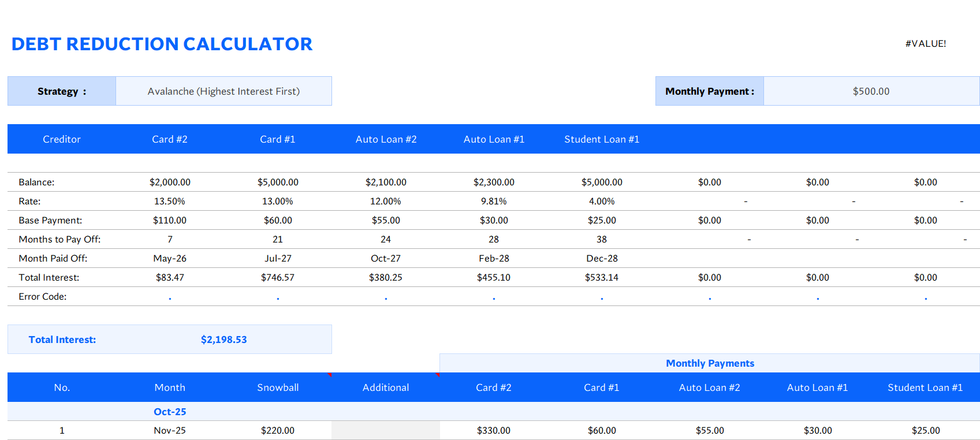Viewport: 980px width, 440px height.
Task: Click the Error Code: row label
Action: click(43, 296)
